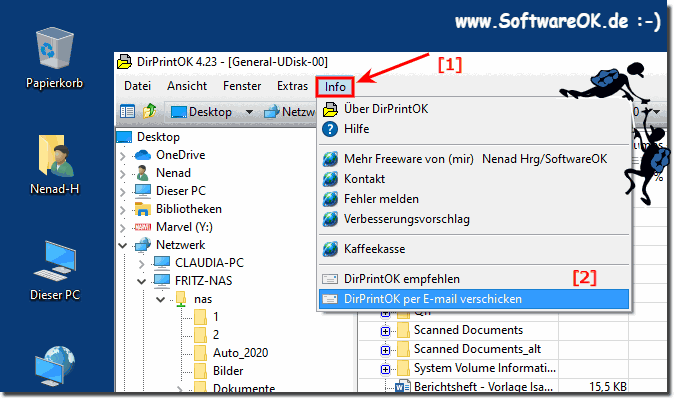Collapse the Netzwerk tree node
Image resolution: width=674 pixels, height=399 pixels.
tap(123, 246)
